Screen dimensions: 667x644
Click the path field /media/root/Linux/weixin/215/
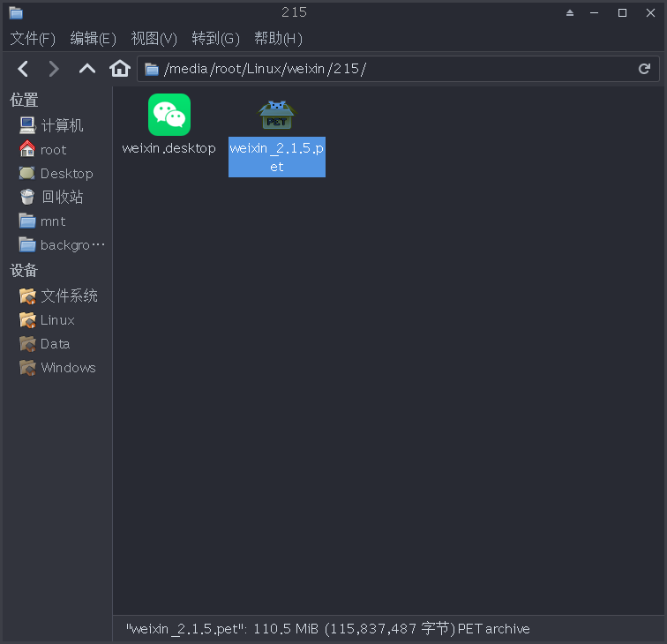pos(398,69)
